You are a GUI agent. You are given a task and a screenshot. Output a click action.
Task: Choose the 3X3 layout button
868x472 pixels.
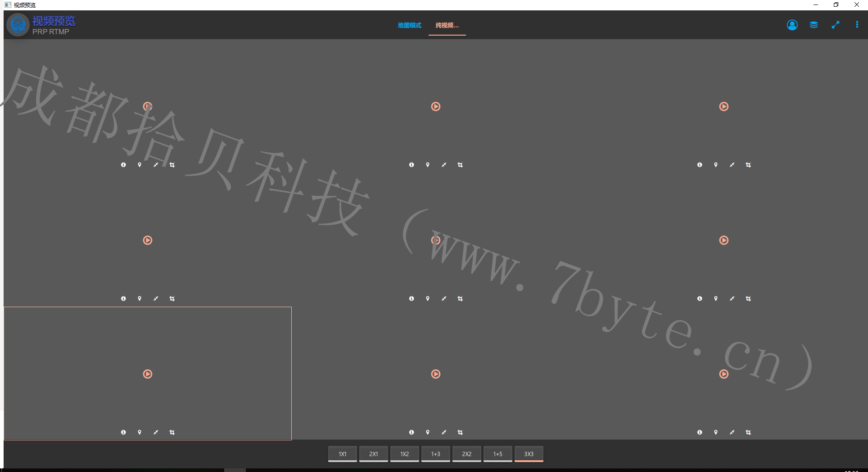(x=529, y=454)
